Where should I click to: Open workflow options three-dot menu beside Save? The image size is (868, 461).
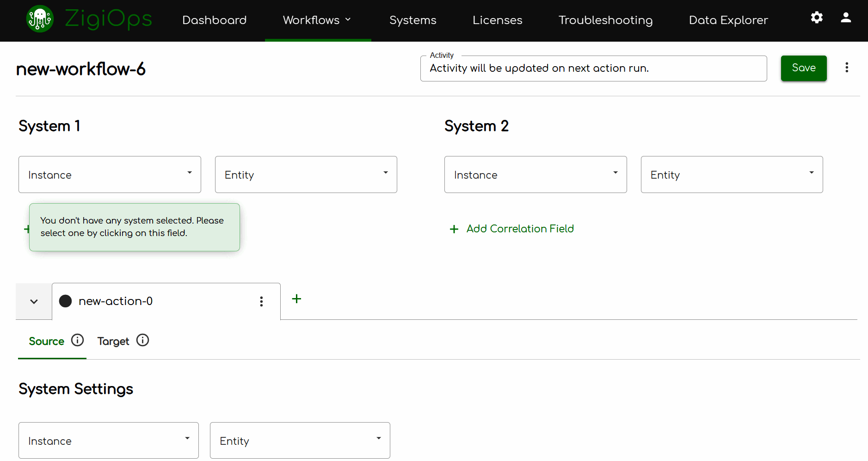tap(847, 68)
